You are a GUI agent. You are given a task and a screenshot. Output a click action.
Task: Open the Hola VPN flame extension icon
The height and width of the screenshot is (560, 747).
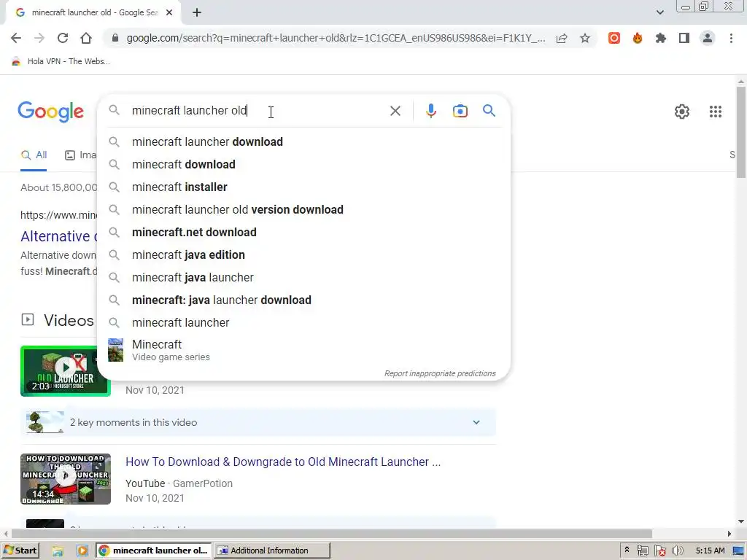click(x=638, y=38)
